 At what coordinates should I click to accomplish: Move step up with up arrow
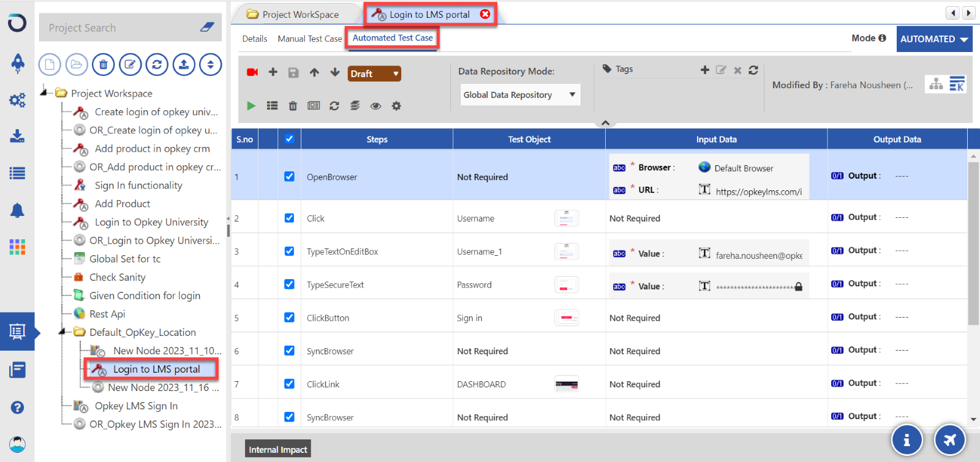pyautogui.click(x=314, y=72)
